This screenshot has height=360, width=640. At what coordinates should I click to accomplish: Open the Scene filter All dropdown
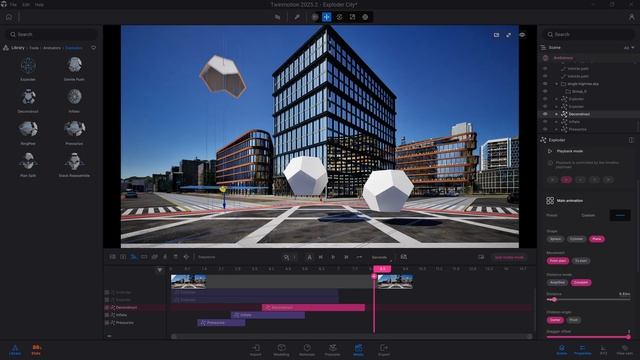point(629,48)
